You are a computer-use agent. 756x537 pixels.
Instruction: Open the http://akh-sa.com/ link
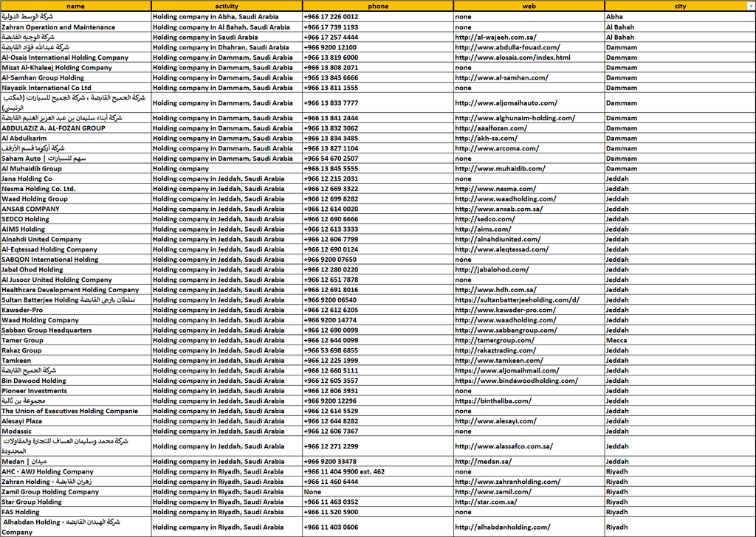[486, 138]
